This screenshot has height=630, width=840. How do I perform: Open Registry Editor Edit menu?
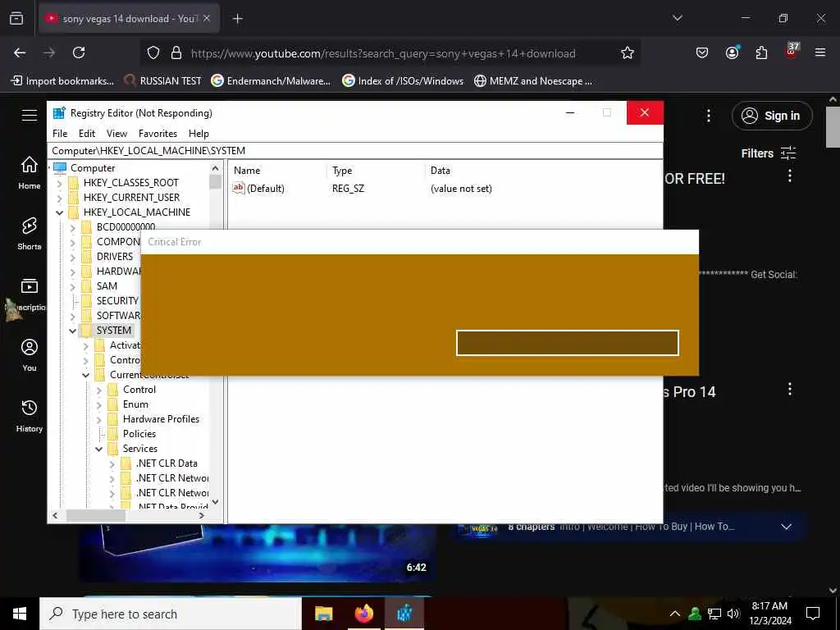(87, 134)
